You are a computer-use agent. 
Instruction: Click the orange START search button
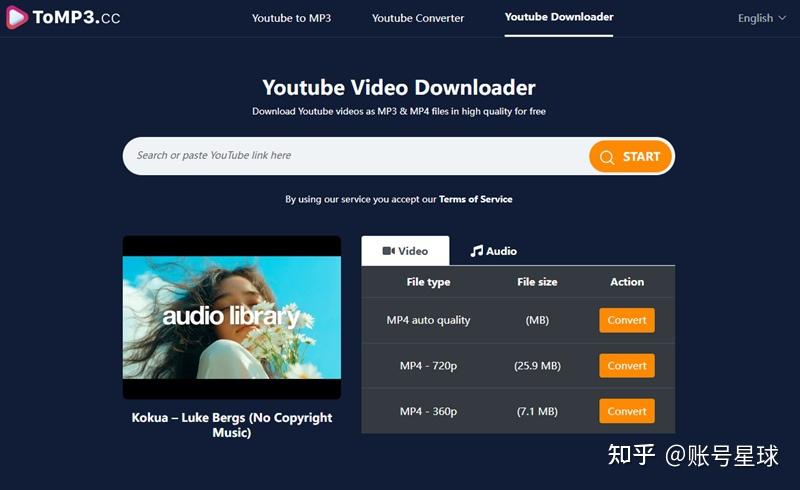click(631, 157)
